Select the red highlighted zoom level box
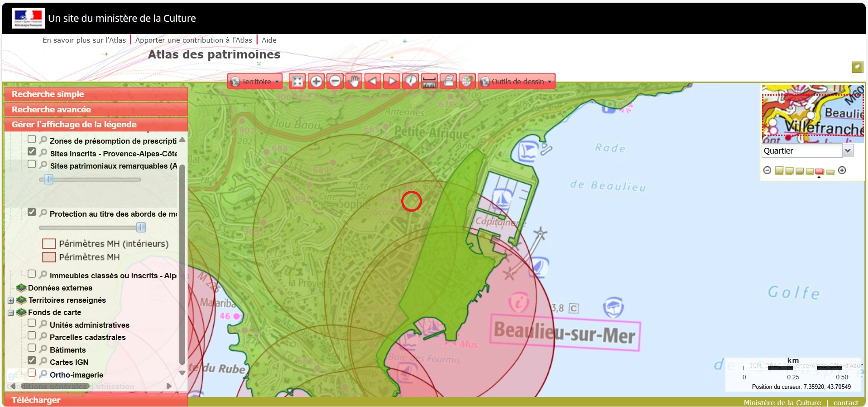 pyautogui.click(x=820, y=171)
